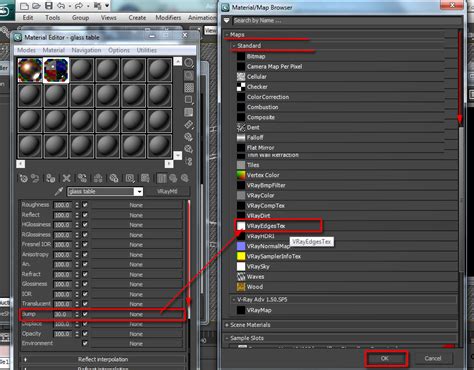Open the Modifiers menu
474x370 pixels.
168,18
